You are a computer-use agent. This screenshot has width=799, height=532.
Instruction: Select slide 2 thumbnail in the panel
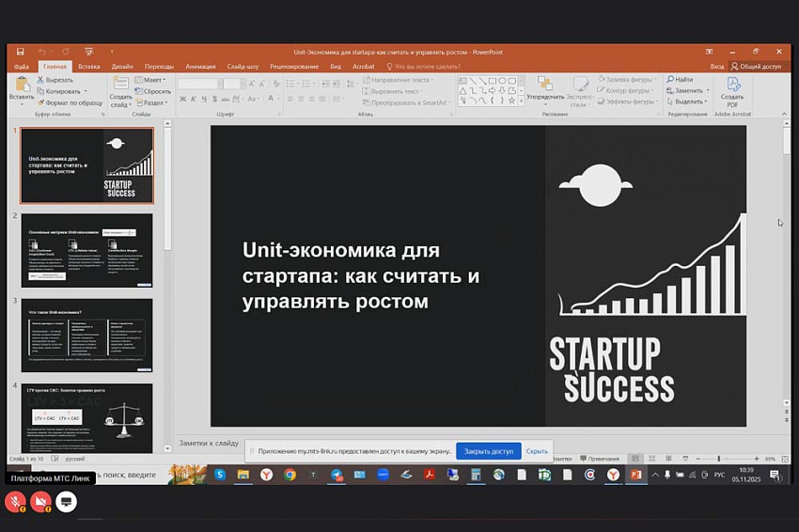click(x=86, y=250)
